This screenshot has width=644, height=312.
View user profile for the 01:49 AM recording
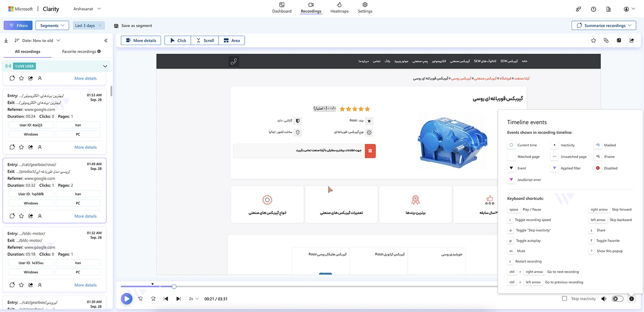click(40, 216)
